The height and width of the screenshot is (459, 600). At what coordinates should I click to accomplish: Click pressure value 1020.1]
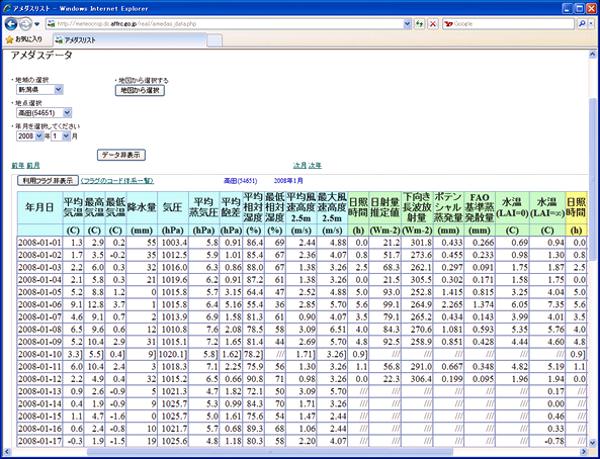click(173, 354)
